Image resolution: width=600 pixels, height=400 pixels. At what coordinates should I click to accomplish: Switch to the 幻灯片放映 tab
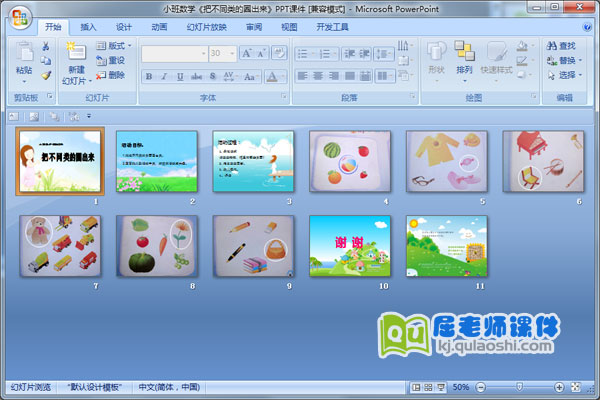pyautogui.click(x=207, y=27)
